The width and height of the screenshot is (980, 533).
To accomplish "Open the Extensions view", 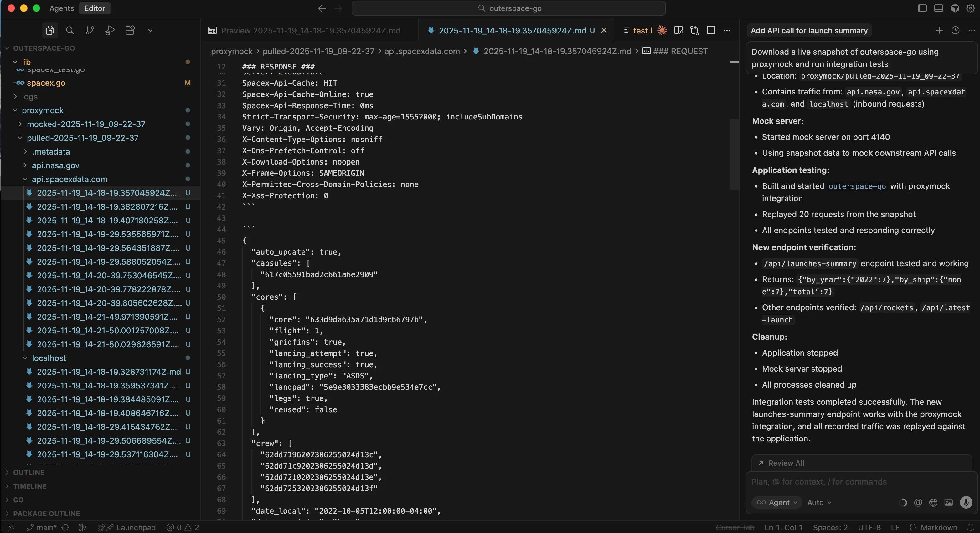I will 130,30.
